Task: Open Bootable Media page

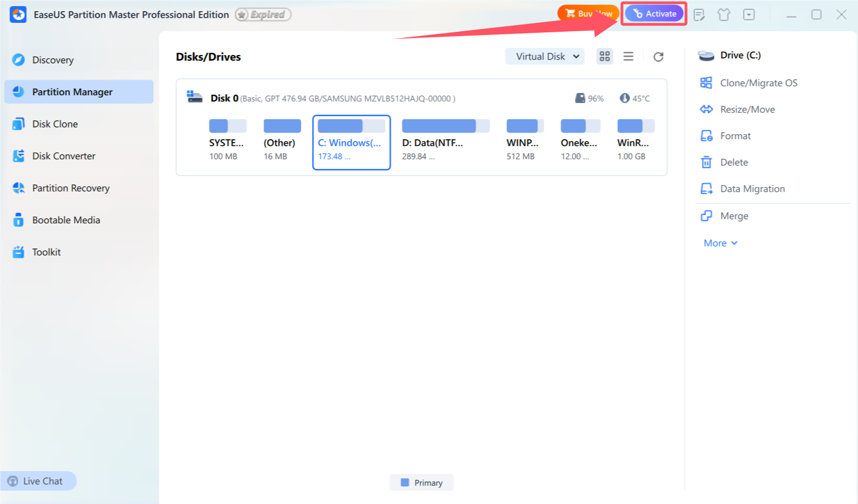Action: (x=79, y=220)
